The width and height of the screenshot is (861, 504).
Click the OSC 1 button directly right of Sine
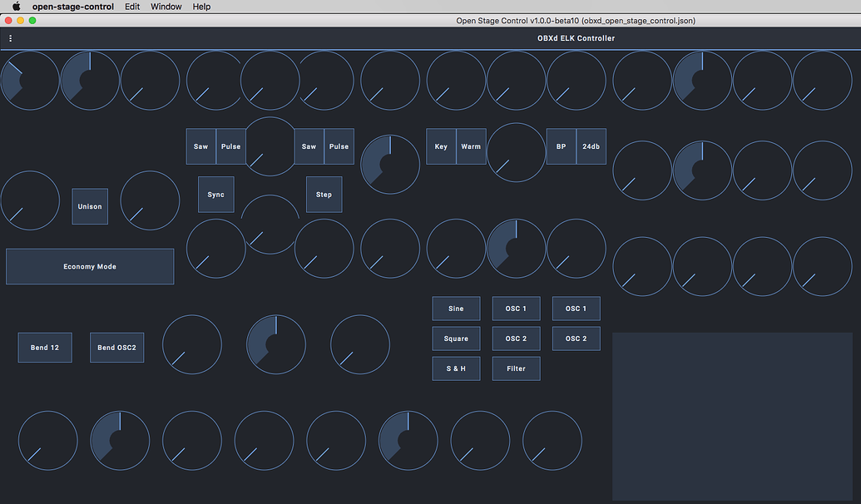(x=516, y=309)
